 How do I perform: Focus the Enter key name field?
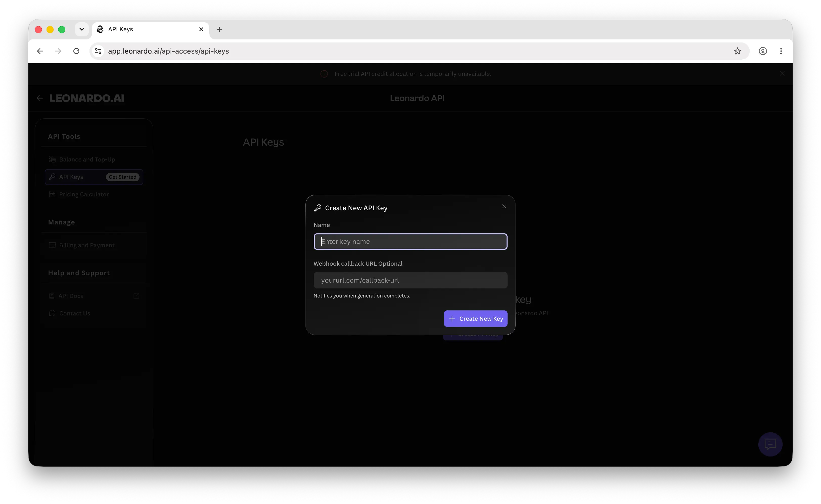click(x=410, y=242)
